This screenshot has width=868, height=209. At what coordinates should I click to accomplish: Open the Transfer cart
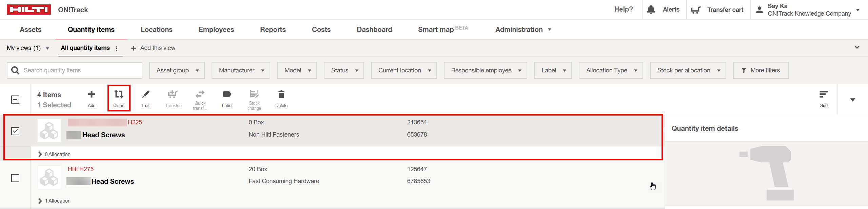pos(717,10)
